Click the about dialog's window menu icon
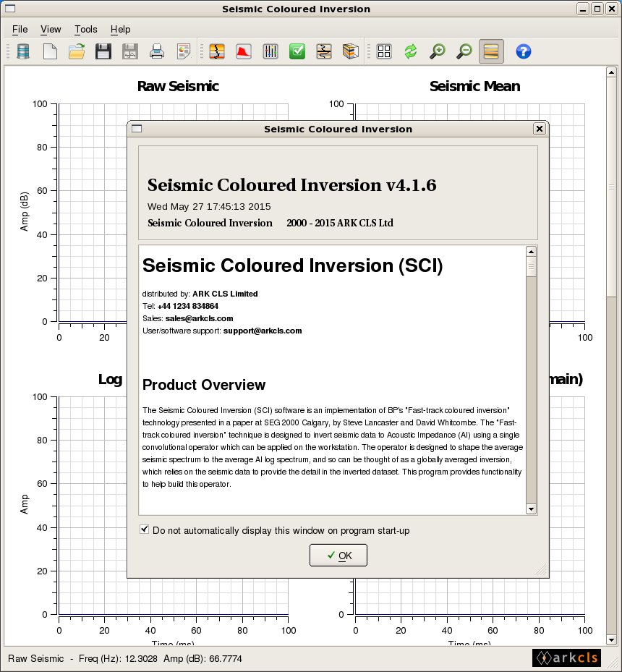 pyautogui.click(x=137, y=129)
